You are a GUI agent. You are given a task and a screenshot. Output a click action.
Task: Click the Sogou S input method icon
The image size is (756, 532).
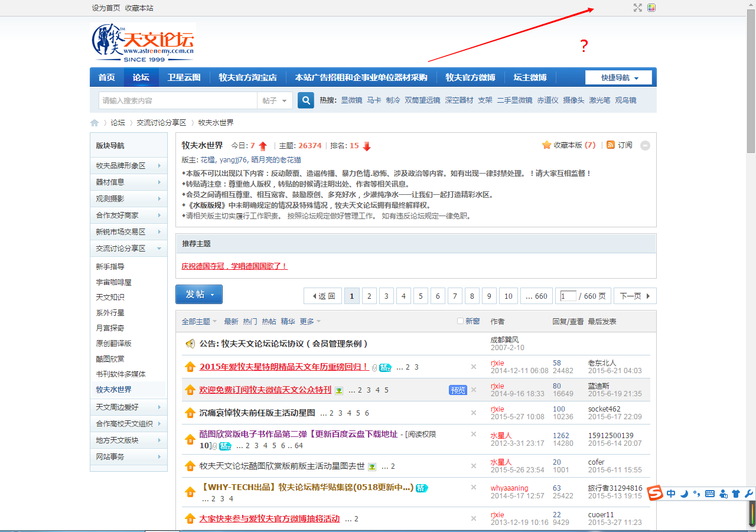click(x=654, y=493)
